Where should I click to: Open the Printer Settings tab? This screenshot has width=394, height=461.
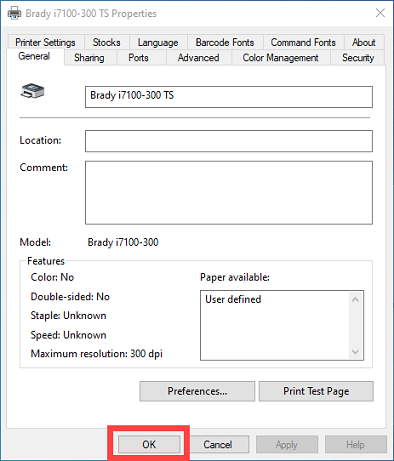(x=45, y=42)
